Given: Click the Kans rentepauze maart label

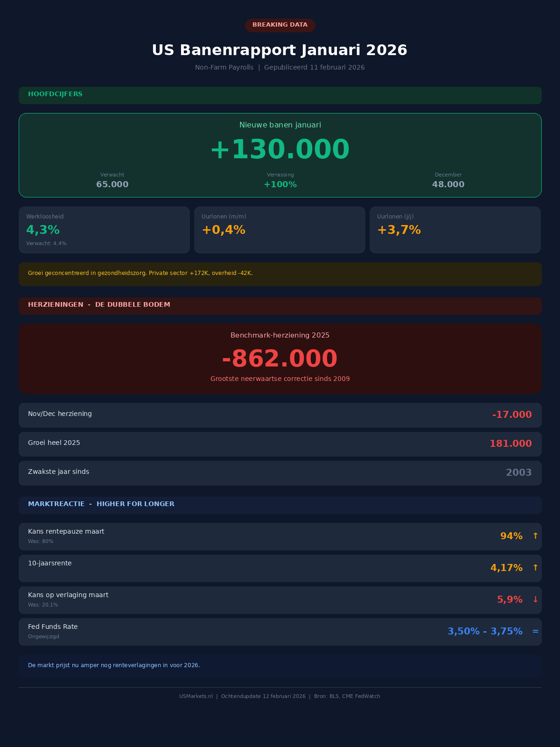Looking at the screenshot, I should [66, 531].
